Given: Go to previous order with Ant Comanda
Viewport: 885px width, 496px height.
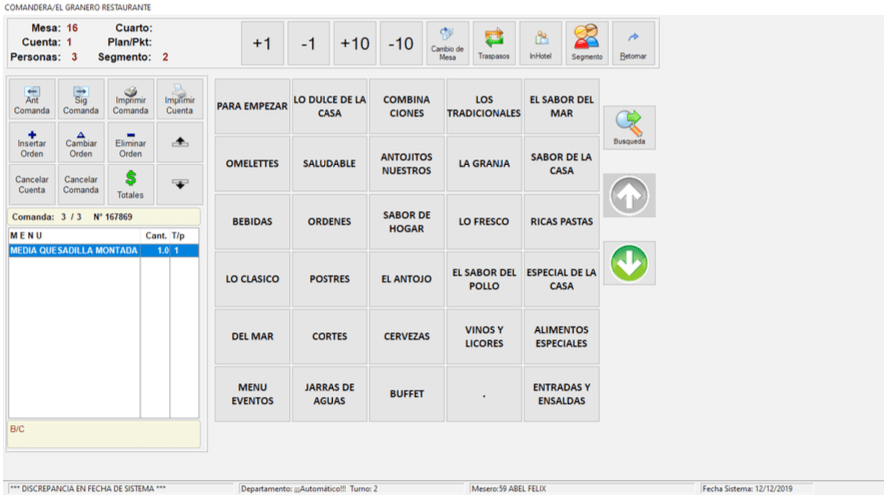Looking at the screenshot, I should 32,99.
